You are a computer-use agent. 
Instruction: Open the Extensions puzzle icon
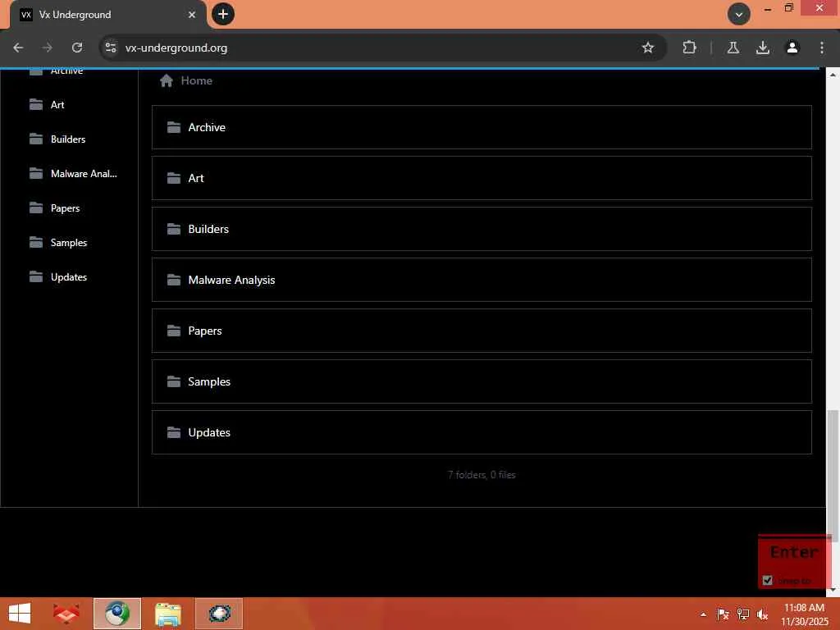point(689,48)
